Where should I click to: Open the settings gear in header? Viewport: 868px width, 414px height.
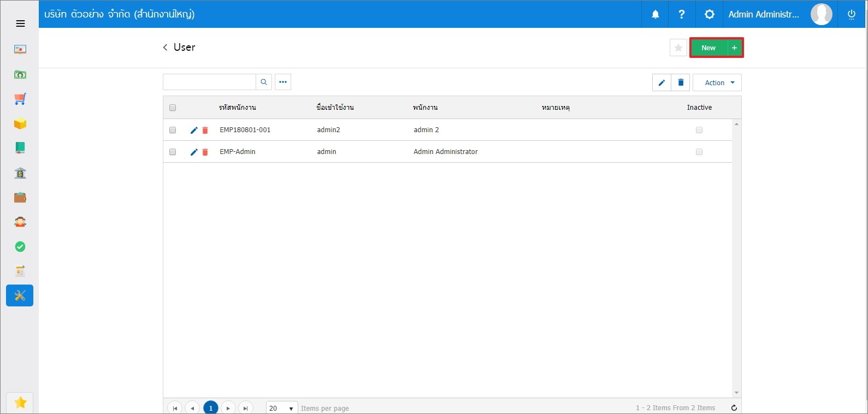pyautogui.click(x=709, y=15)
